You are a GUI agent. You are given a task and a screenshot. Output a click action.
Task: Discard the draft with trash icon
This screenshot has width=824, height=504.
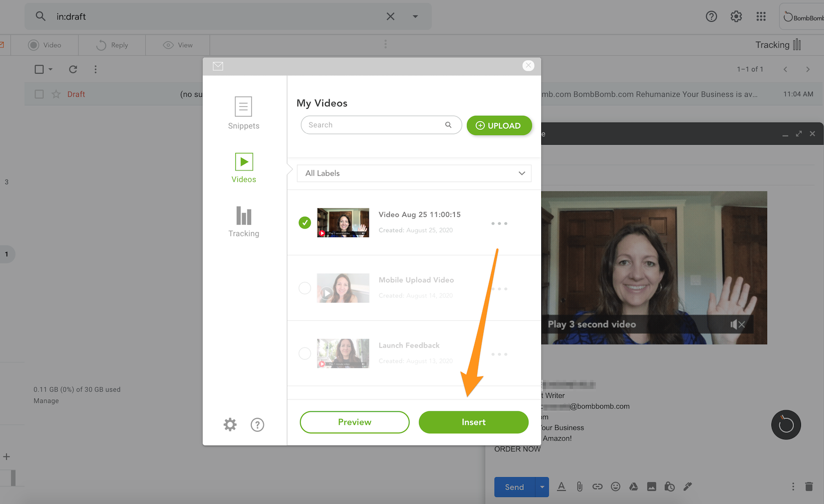point(809,486)
